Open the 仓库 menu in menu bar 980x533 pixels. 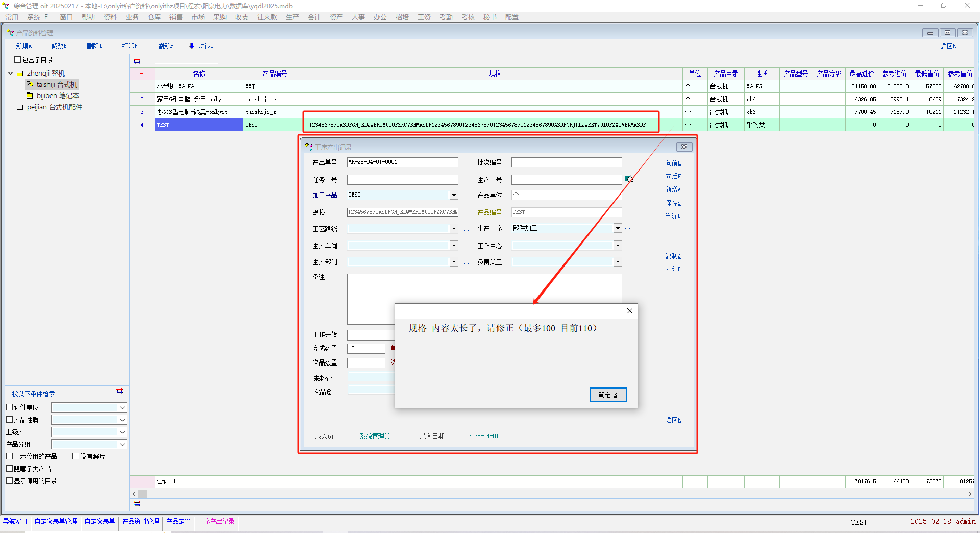pyautogui.click(x=154, y=17)
